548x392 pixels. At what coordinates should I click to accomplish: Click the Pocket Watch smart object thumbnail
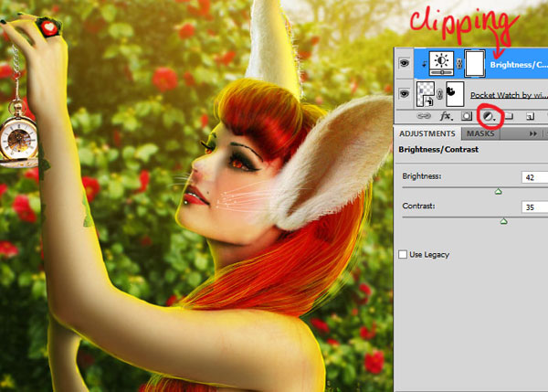coord(426,94)
